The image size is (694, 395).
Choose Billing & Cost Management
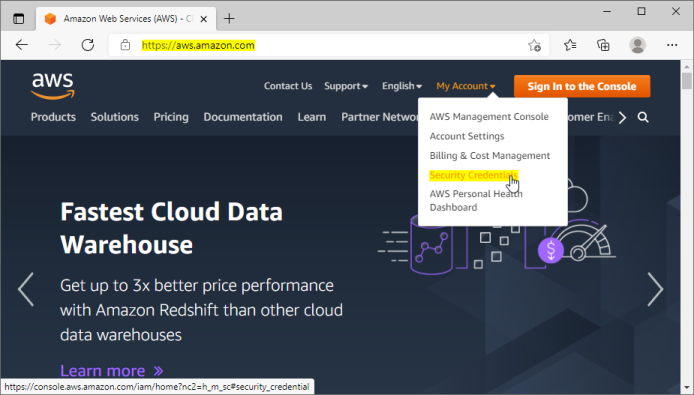tap(490, 155)
